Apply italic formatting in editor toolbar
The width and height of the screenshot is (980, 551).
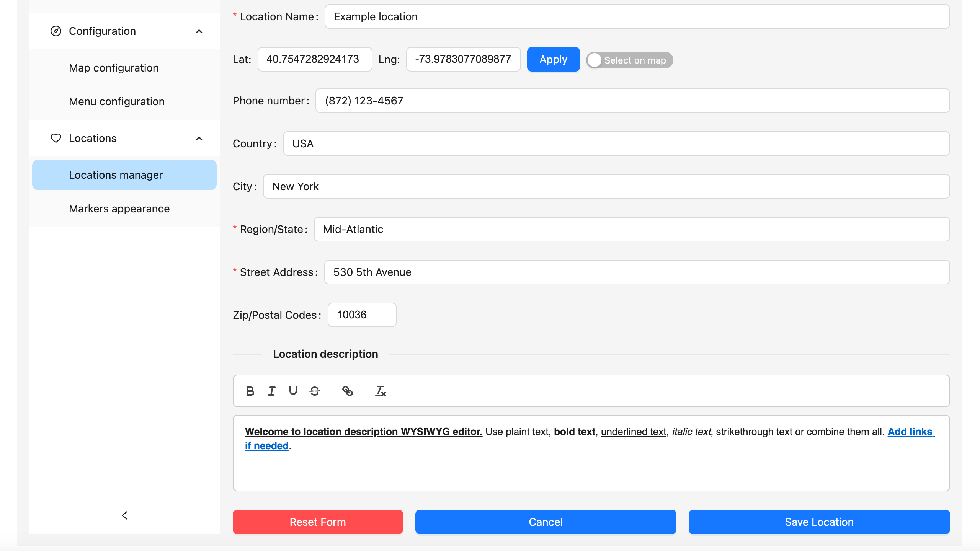(x=271, y=391)
